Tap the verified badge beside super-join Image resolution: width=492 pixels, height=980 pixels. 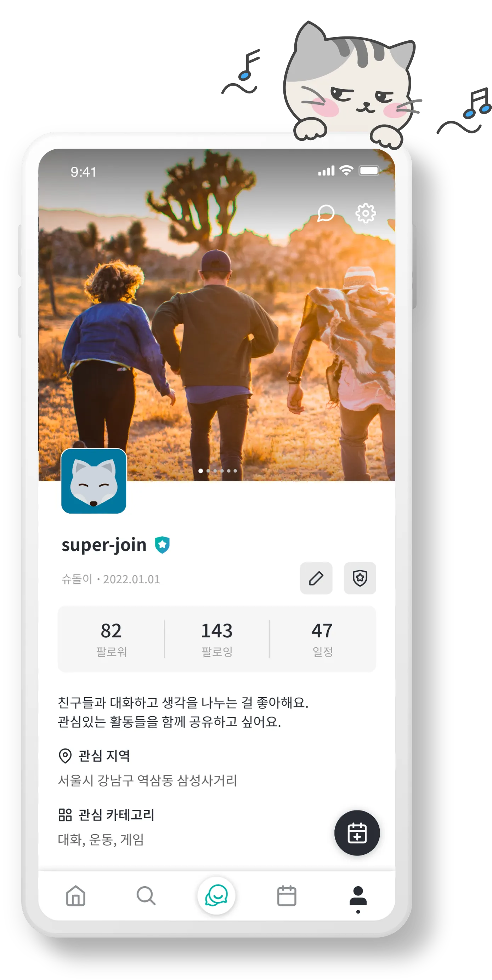[162, 545]
